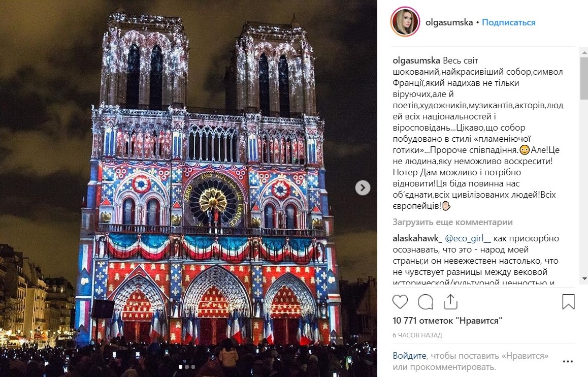588x377 pixels.
Task: Open the 6 часов назад timestamp
Action: pyautogui.click(x=417, y=335)
